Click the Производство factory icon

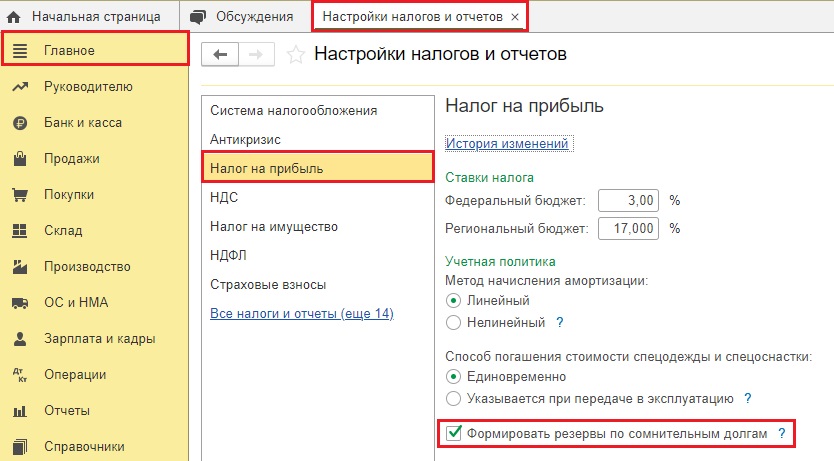point(20,266)
